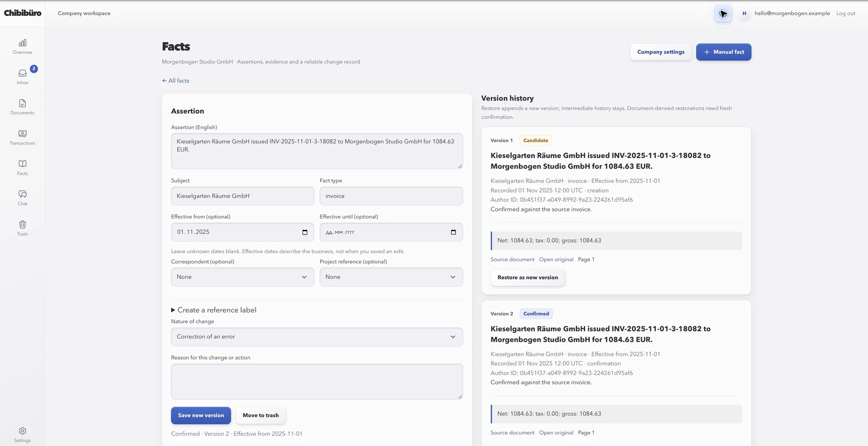868x446 pixels.
Task: Go back to All facts
Action: 176,81
